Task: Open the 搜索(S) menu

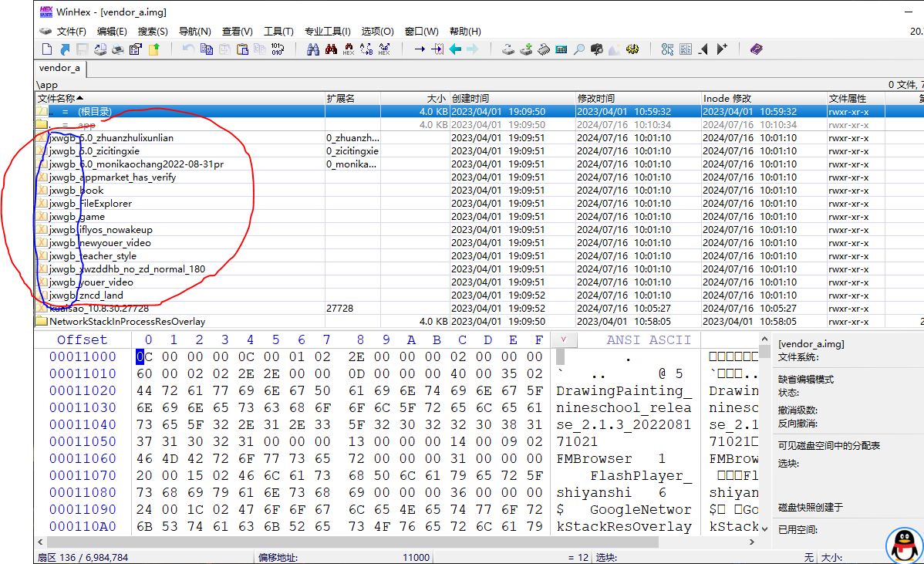Action: (153, 32)
